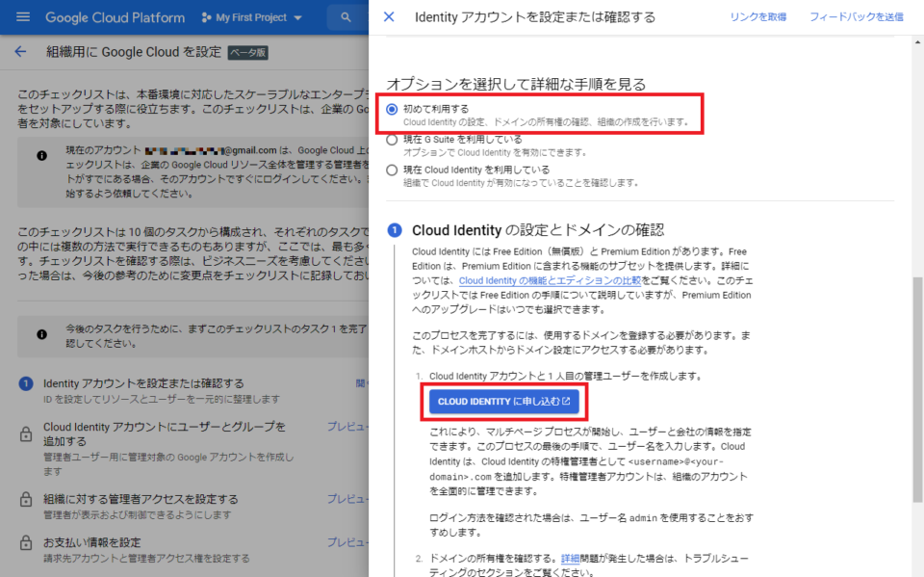Open the navigation hamburger menu
The width and height of the screenshot is (924, 577).
[x=23, y=16]
